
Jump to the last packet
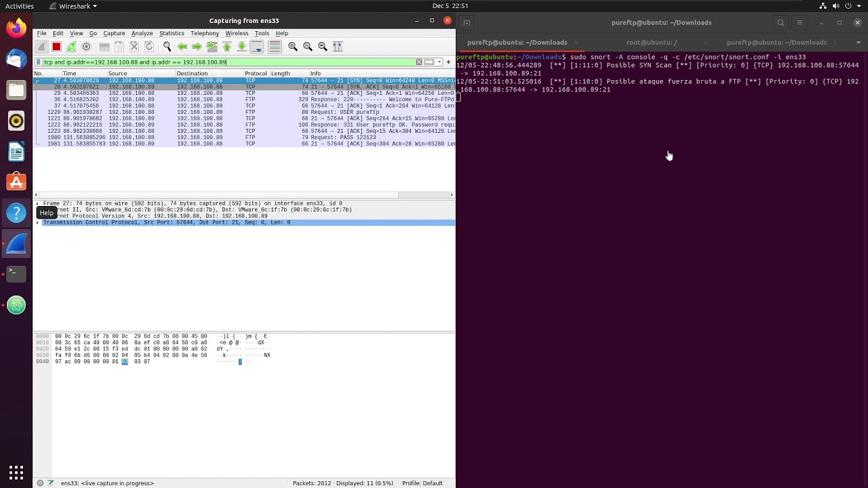point(241,46)
